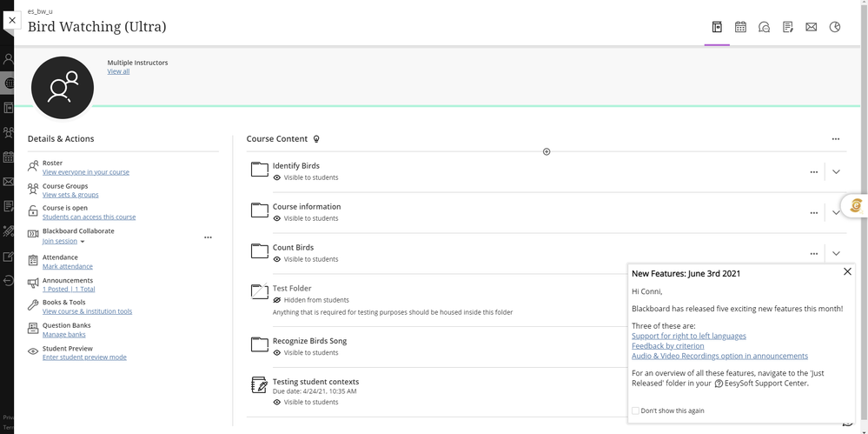Click the Roster people icon

click(33, 166)
